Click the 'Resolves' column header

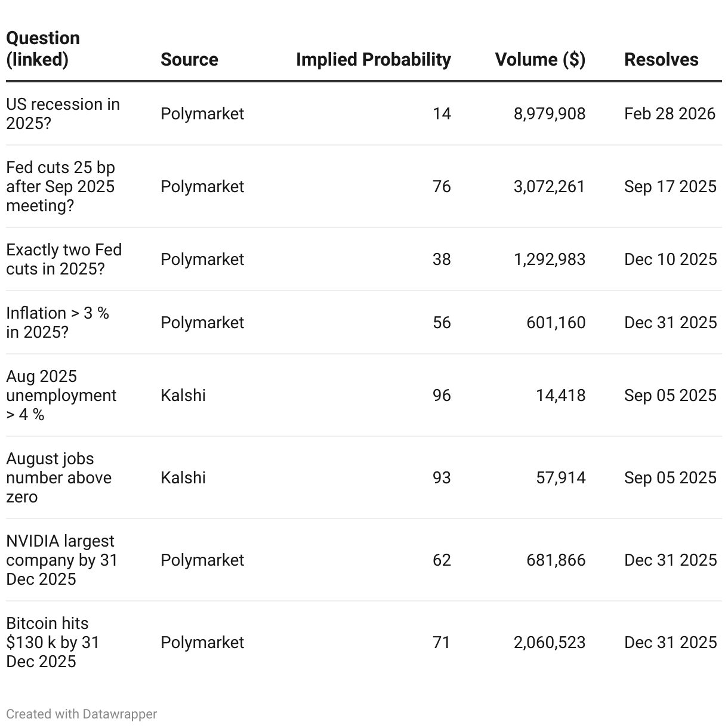[661, 59]
